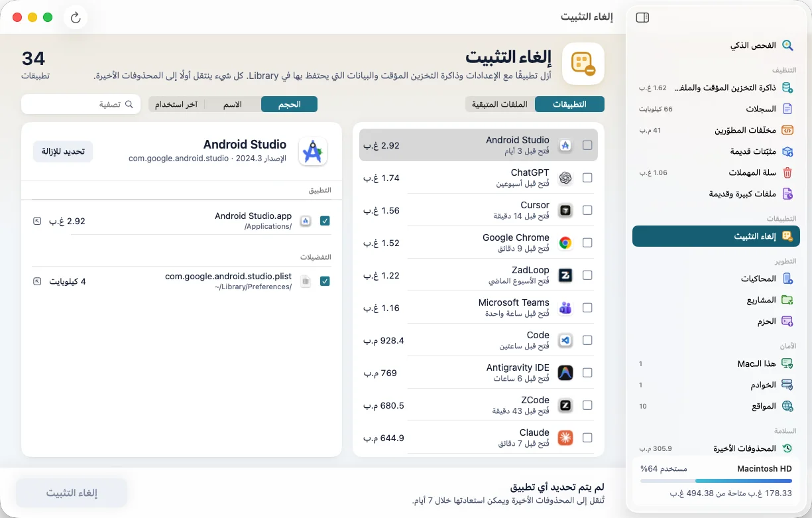Open المشاريع sidebar item
Viewport: 812px width, 518px height.
click(716, 300)
